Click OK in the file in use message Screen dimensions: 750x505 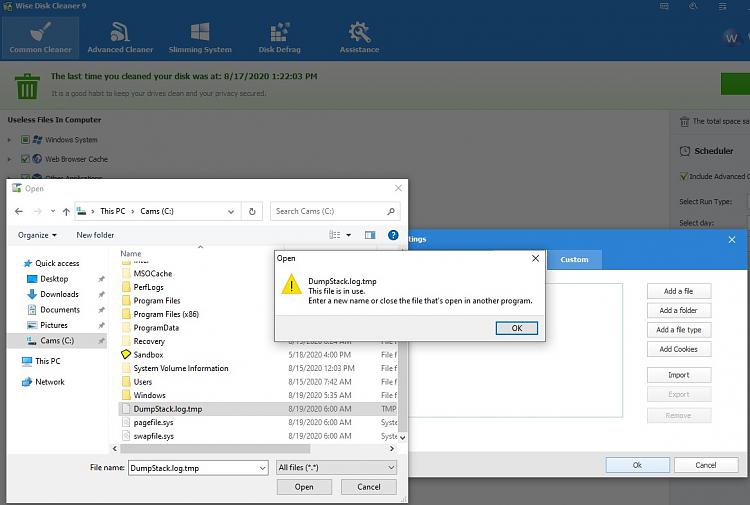point(517,328)
